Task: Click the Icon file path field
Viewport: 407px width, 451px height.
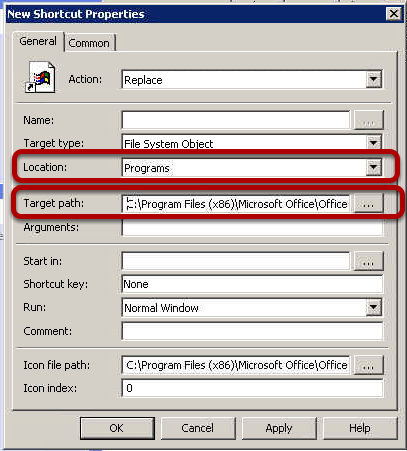Action: [x=236, y=365]
